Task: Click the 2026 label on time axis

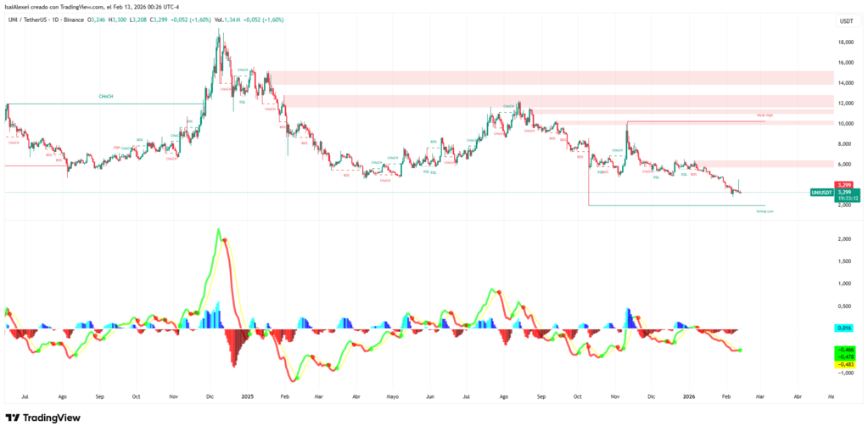Action: 689,396
